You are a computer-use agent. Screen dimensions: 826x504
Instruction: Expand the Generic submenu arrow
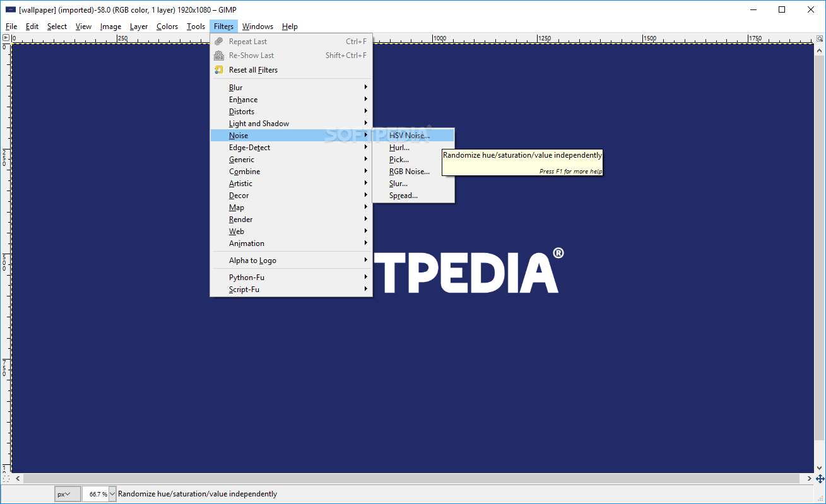[x=365, y=159]
